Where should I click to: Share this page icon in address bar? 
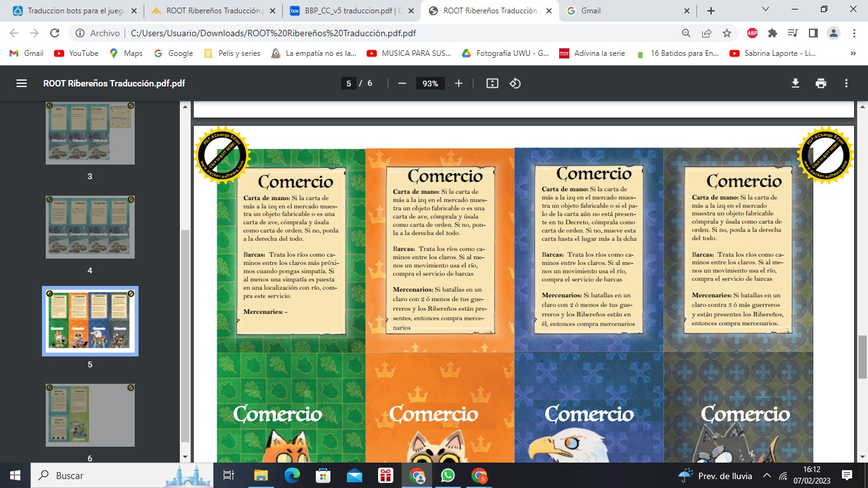tap(707, 33)
